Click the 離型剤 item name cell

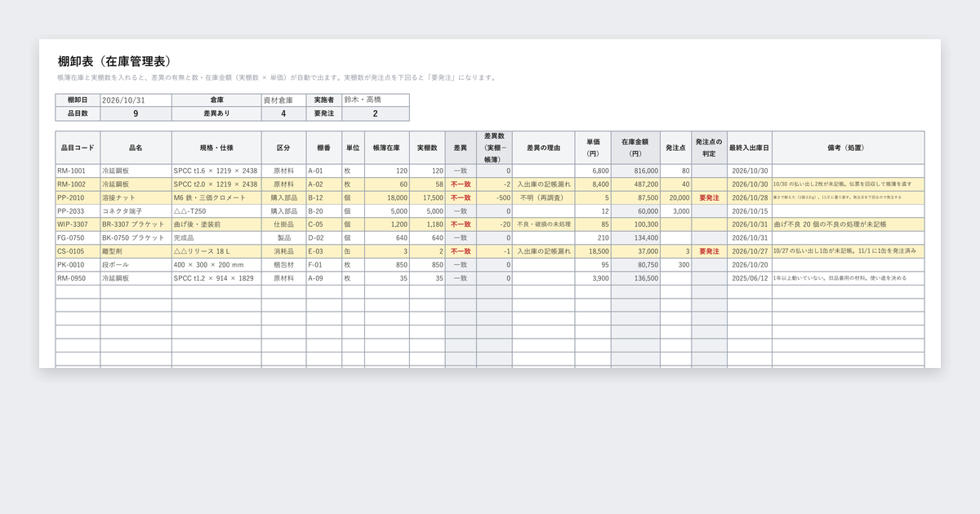[x=136, y=251]
